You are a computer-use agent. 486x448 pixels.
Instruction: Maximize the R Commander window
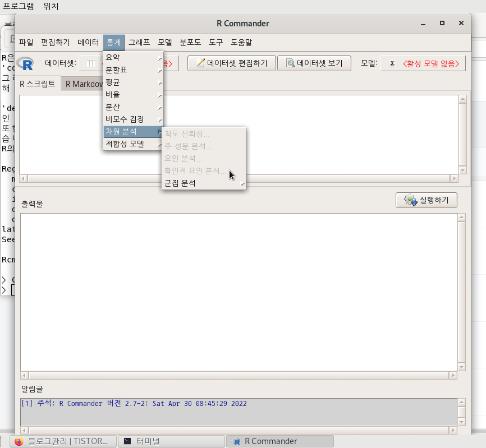[442, 23]
